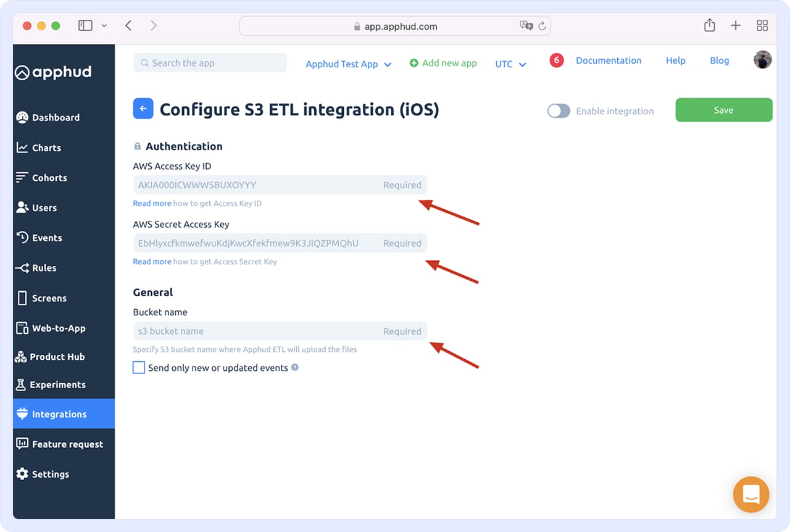Check Send only new or updated events
The image size is (790, 532).
pos(139,368)
